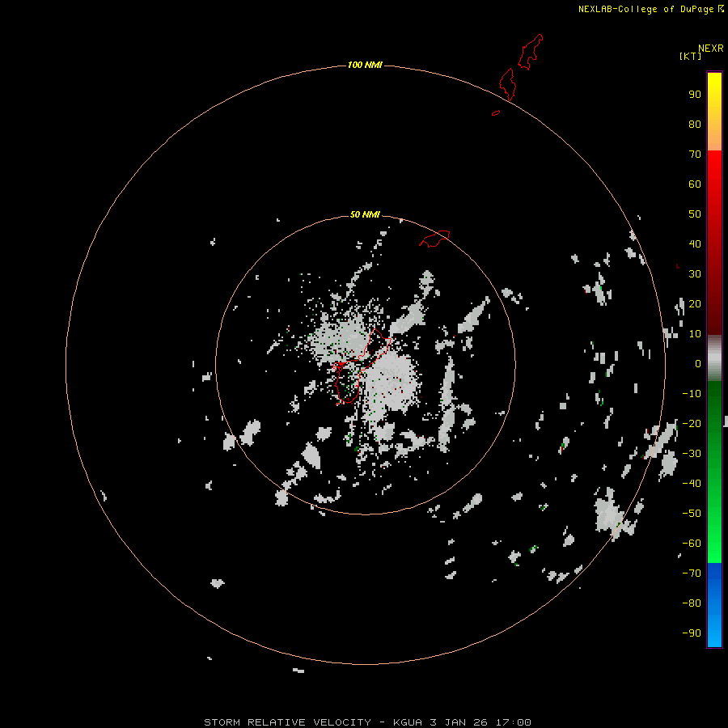The height and width of the screenshot is (728, 728).
Task: Click the small red island on the 50 NMI ring
Action: coord(434,239)
